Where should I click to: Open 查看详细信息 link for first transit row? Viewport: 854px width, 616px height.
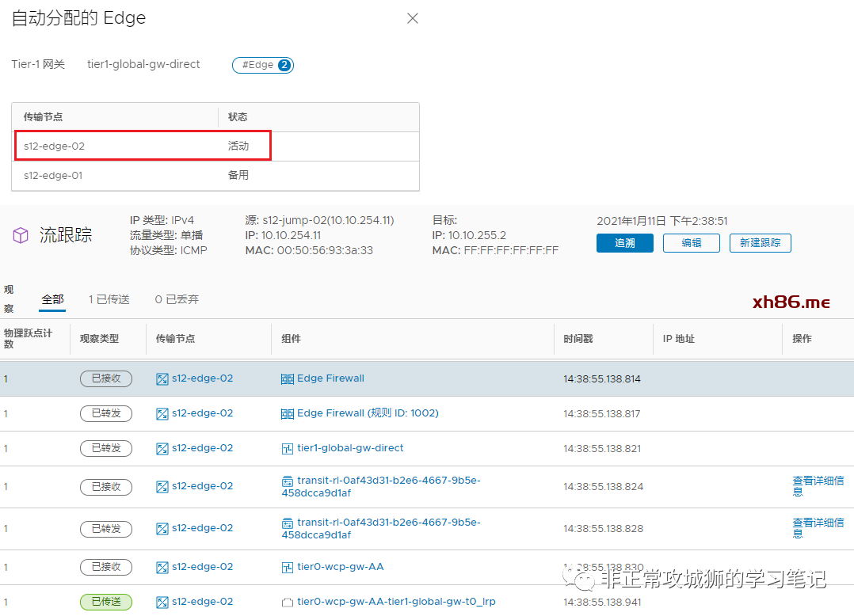[x=818, y=485]
